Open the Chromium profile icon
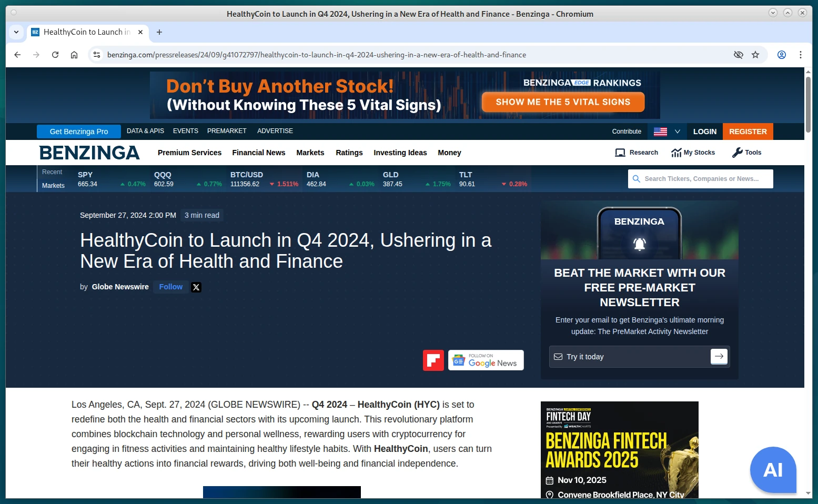Screen dimensions: 818x504 click(782, 55)
